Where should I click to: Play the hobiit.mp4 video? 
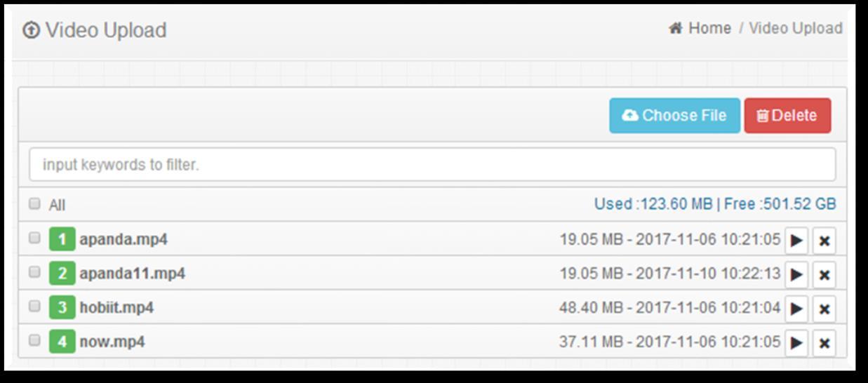click(x=796, y=308)
